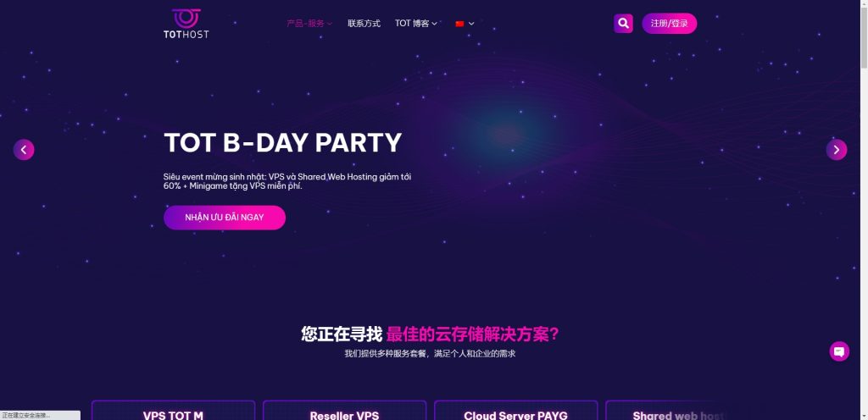Open the 联系方式 menu item
This screenshot has height=420, width=868.
click(x=364, y=24)
